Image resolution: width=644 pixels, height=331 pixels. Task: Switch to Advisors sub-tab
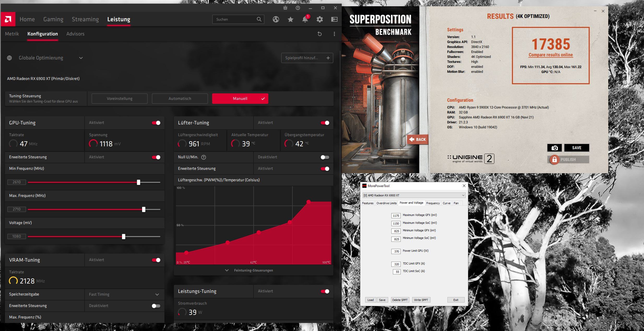pyautogui.click(x=75, y=34)
